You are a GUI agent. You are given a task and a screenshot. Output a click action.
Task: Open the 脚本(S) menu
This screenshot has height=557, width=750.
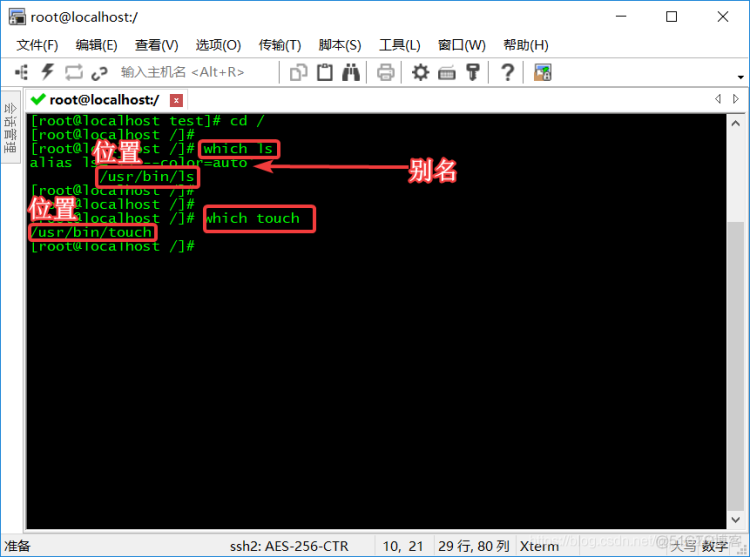tap(340, 45)
